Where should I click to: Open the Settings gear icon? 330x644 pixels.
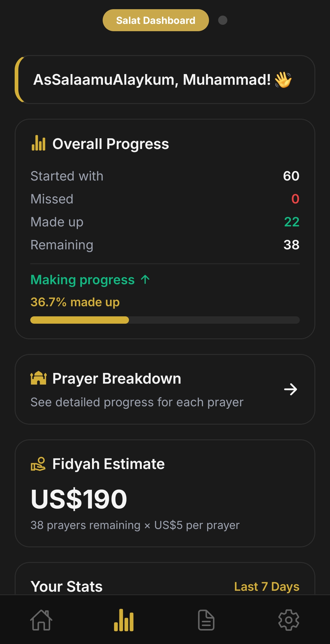click(x=289, y=620)
